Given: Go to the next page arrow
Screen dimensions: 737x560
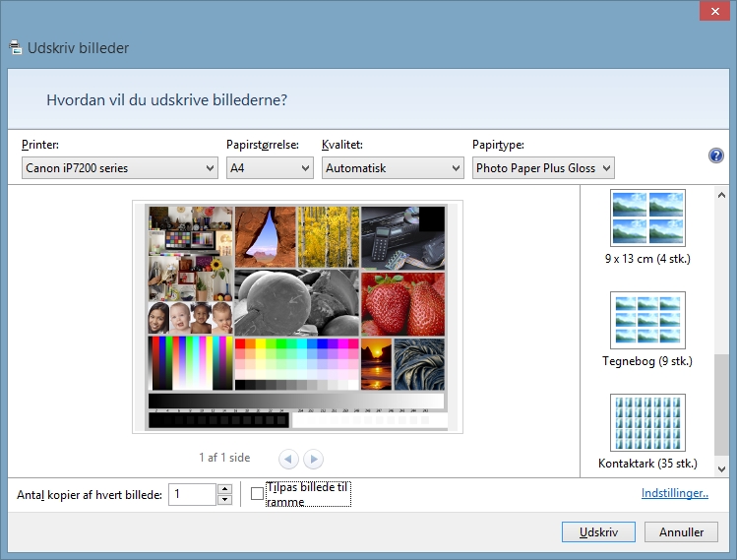Looking at the screenshot, I should coord(313,459).
